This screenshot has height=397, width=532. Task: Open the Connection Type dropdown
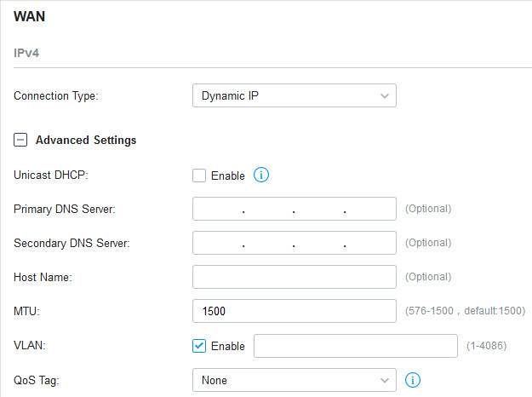295,95
